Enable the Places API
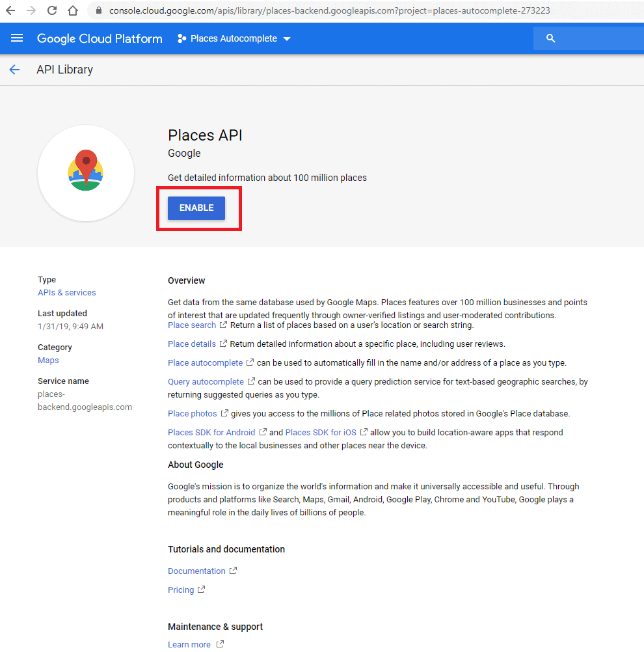 coord(196,208)
